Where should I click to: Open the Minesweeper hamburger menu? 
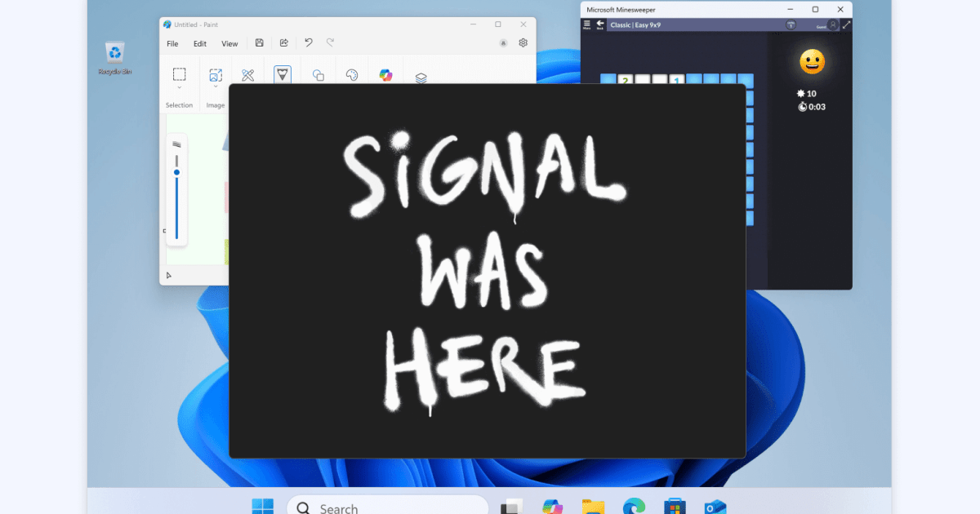587,24
